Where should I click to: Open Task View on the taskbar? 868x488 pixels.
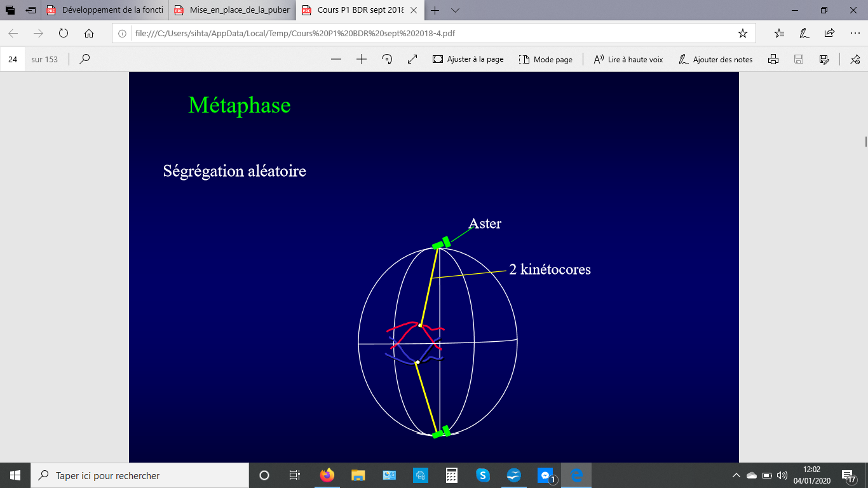[x=295, y=475]
